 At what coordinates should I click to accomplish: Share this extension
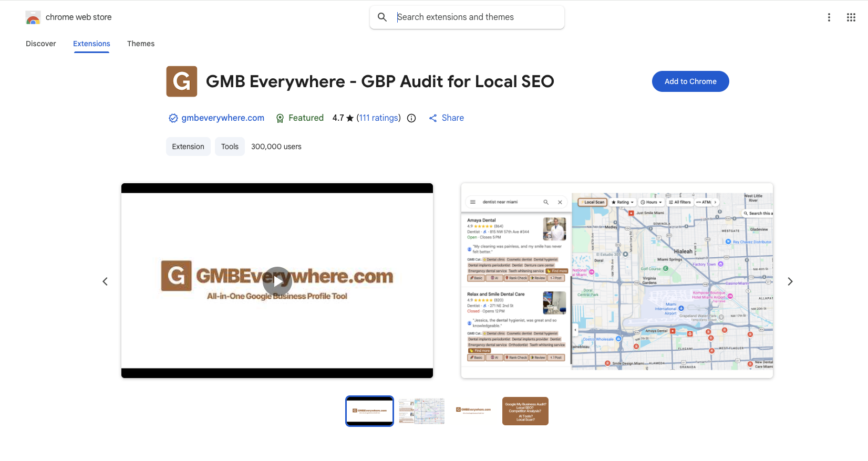pos(447,118)
